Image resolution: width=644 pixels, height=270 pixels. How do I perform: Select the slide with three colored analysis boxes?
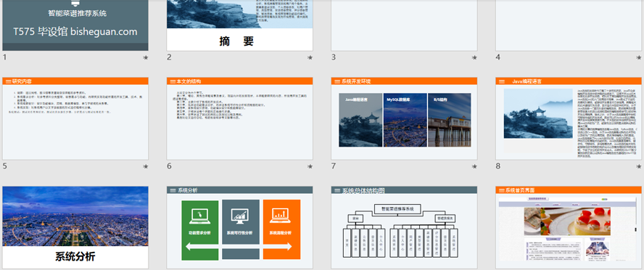click(x=240, y=227)
